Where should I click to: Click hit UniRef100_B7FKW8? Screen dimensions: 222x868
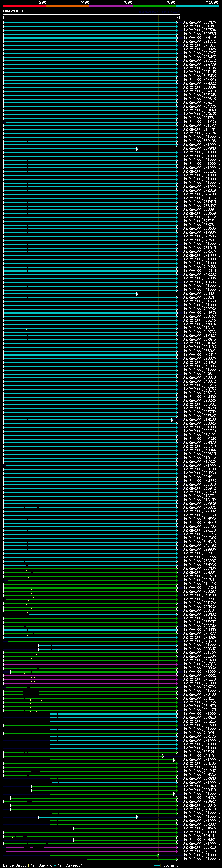pyautogui.click(x=199, y=95)
